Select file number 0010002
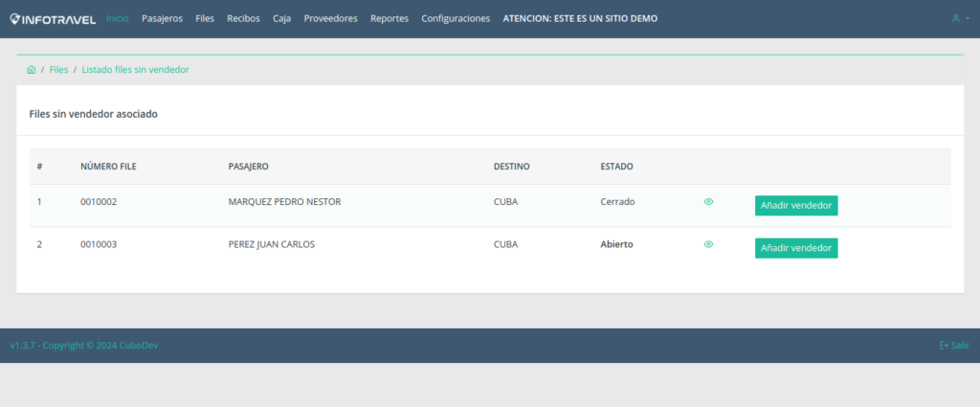This screenshot has height=407, width=980. click(99, 202)
